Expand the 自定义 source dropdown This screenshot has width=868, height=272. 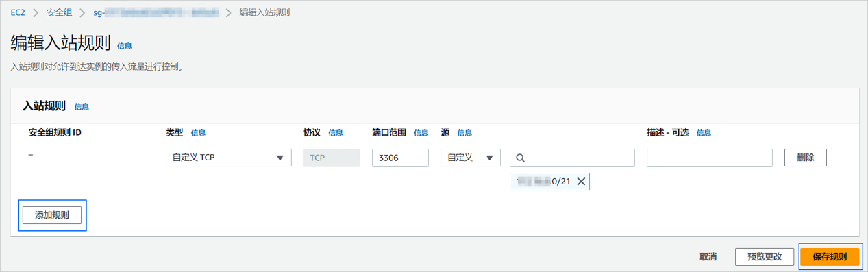pyautogui.click(x=470, y=158)
